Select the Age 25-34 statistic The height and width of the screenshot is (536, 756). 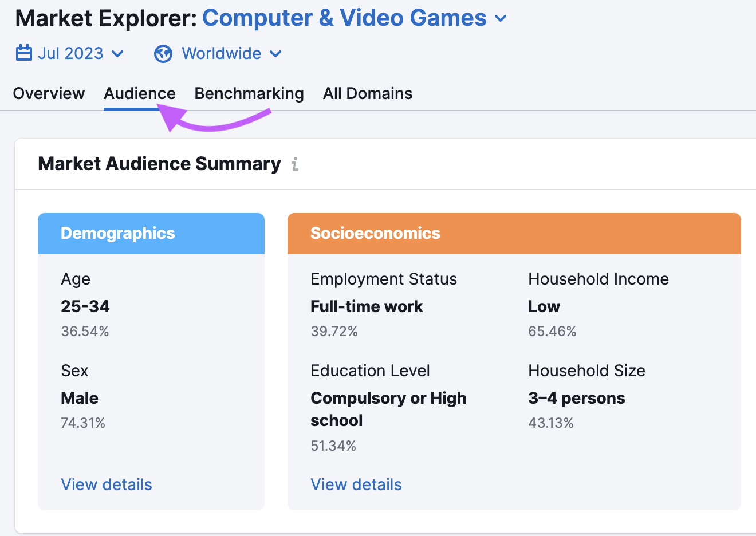(85, 305)
